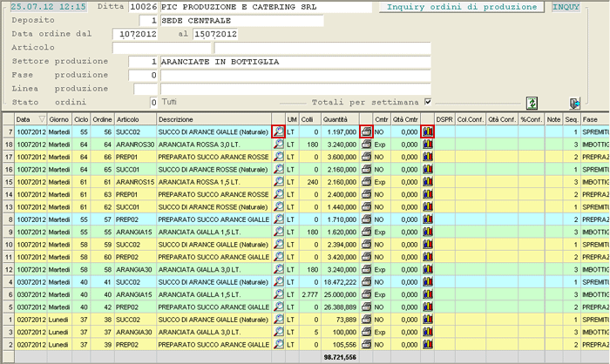This screenshot has height=364, width=610.
Task: Click the Giorno column header
Action: 58,119
